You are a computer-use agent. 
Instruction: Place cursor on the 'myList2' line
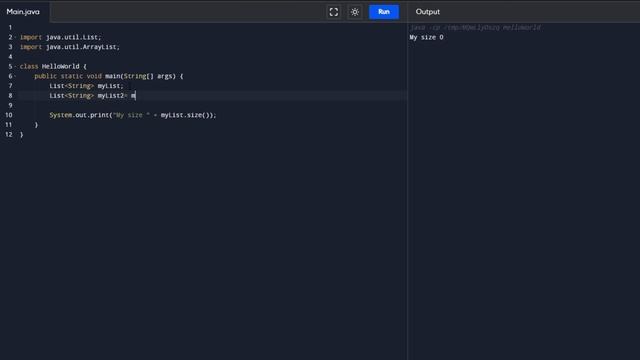pos(93,96)
